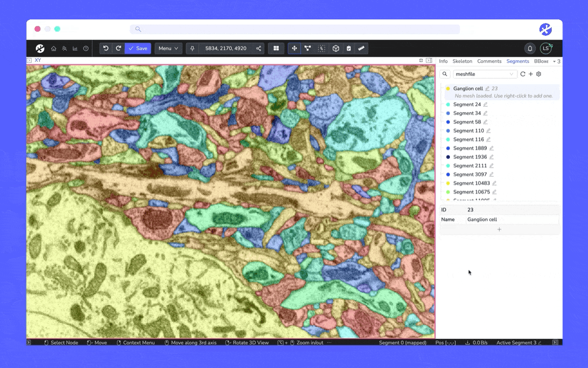Click the yellow Ganglion cell color dot

coord(448,89)
